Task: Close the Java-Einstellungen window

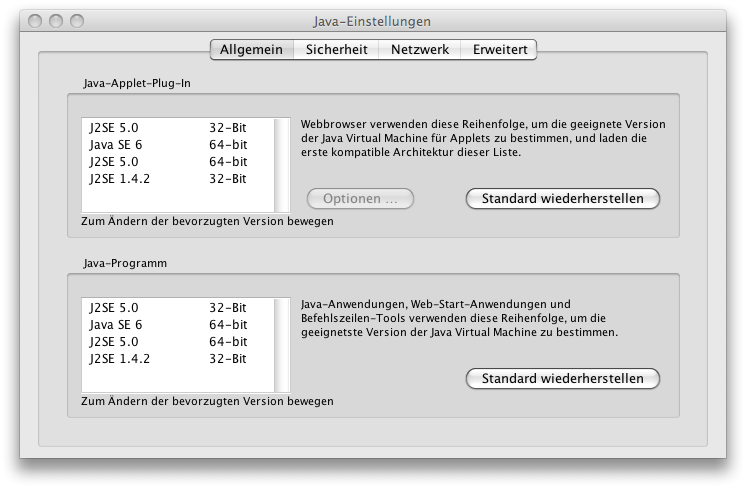Action: coord(36,21)
